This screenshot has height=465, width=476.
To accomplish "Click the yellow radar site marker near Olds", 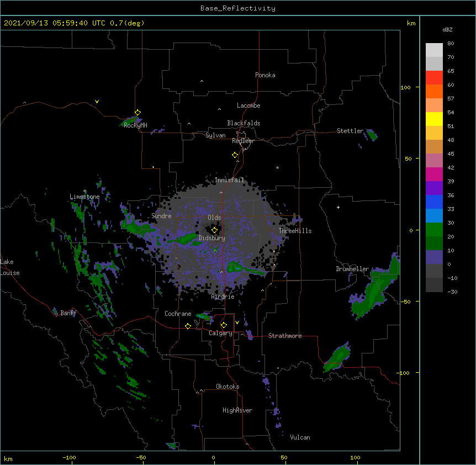I will click(214, 230).
